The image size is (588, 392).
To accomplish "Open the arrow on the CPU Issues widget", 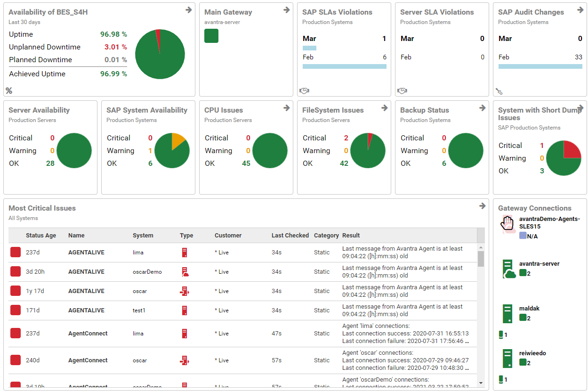I will (x=287, y=108).
